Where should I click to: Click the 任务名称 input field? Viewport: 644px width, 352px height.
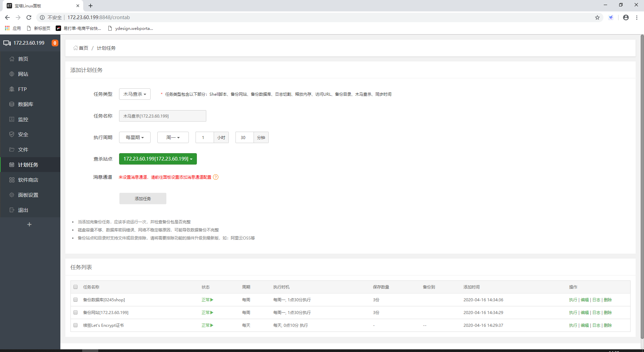tap(163, 116)
